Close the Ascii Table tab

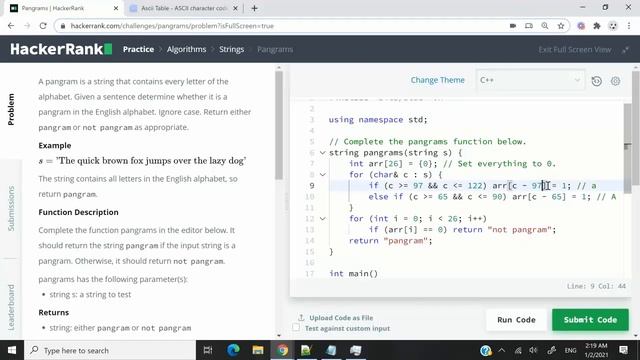[235, 8]
